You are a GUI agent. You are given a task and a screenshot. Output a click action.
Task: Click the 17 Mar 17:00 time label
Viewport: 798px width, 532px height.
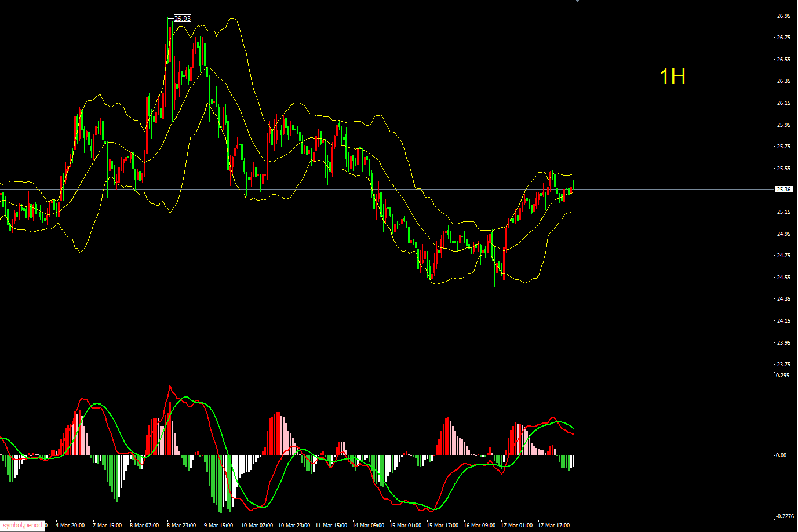[x=553, y=526]
